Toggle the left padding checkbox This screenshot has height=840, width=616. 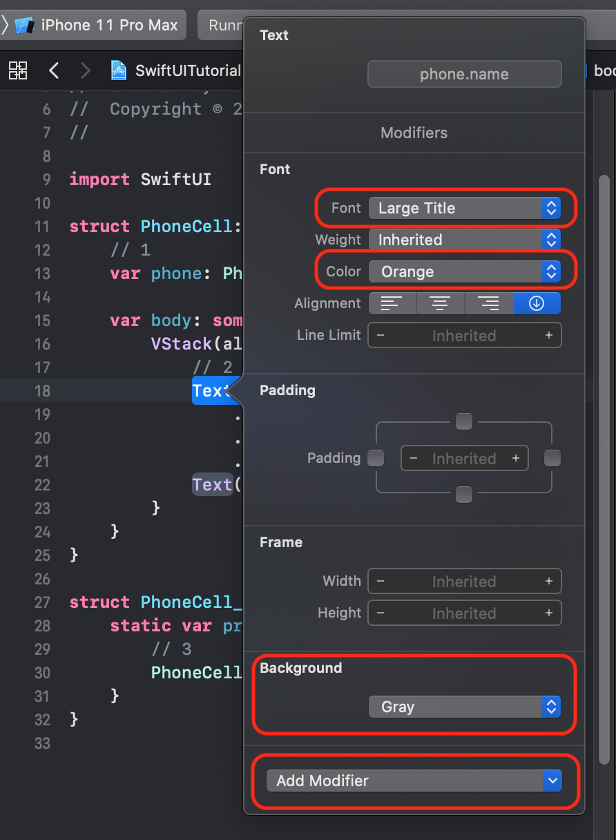[x=376, y=458]
